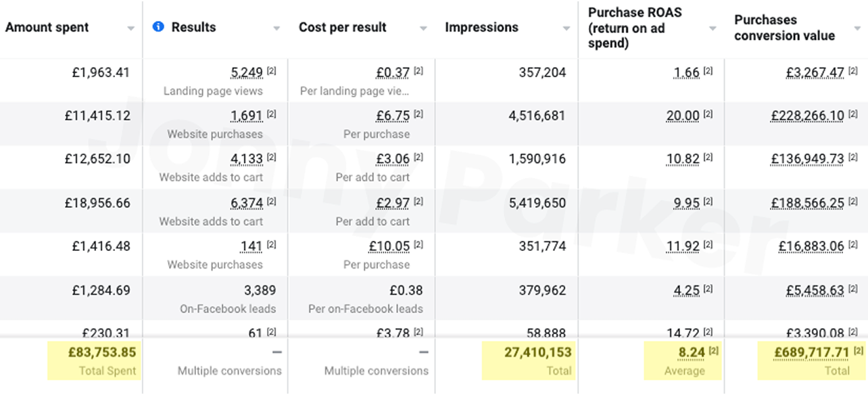This screenshot has width=868, height=395.
Task: Open the £228,266.10 conversion value
Action: [x=807, y=116]
